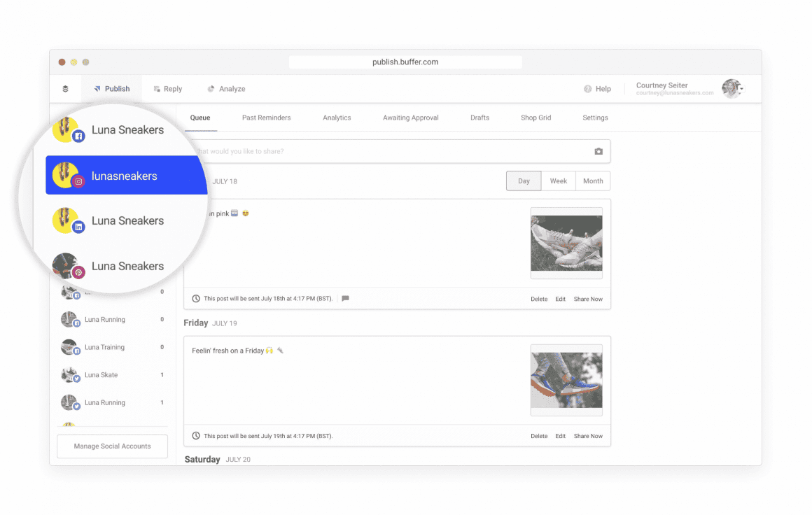Click Manage Social Accounts button
This screenshot has width=812, height=515.
point(113,446)
